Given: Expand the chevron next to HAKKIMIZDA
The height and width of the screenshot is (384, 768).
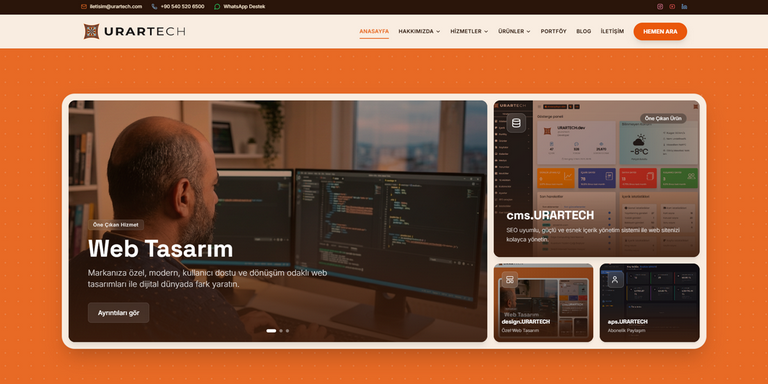Looking at the screenshot, I should pyautogui.click(x=438, y=31).
